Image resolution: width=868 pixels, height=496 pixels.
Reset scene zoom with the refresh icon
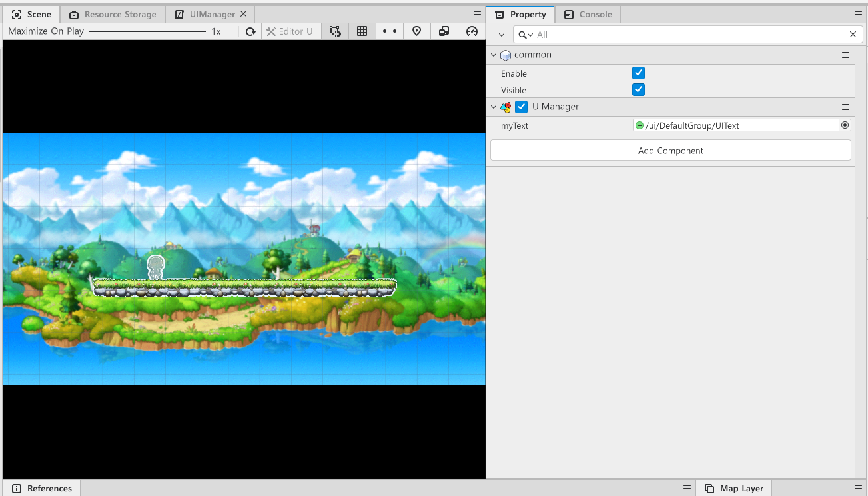250,31
